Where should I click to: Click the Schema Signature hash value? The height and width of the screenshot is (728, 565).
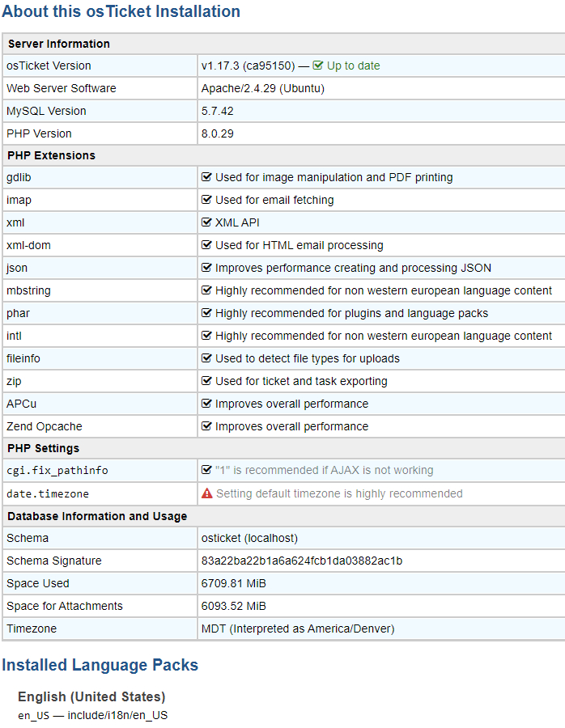tap(302, 561)
